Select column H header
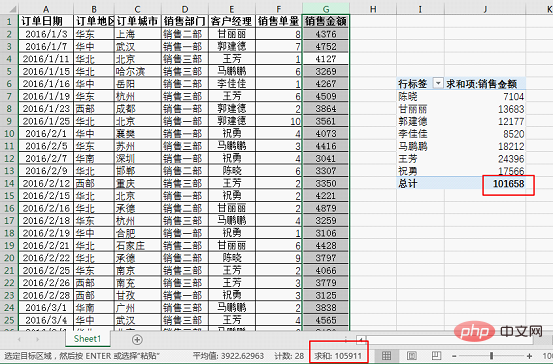 point(373,9)
